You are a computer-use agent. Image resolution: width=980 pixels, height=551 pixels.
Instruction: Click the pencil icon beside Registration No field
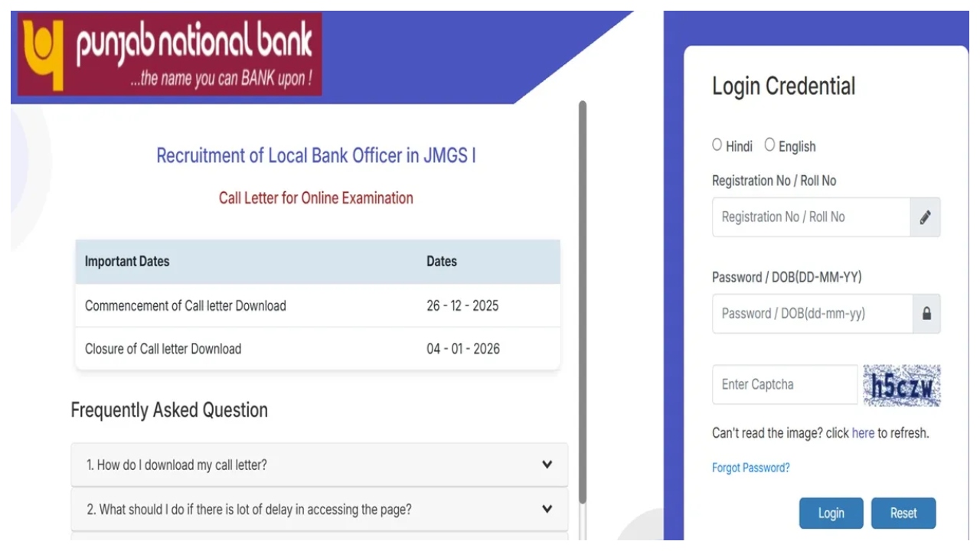tap(926, 217)
